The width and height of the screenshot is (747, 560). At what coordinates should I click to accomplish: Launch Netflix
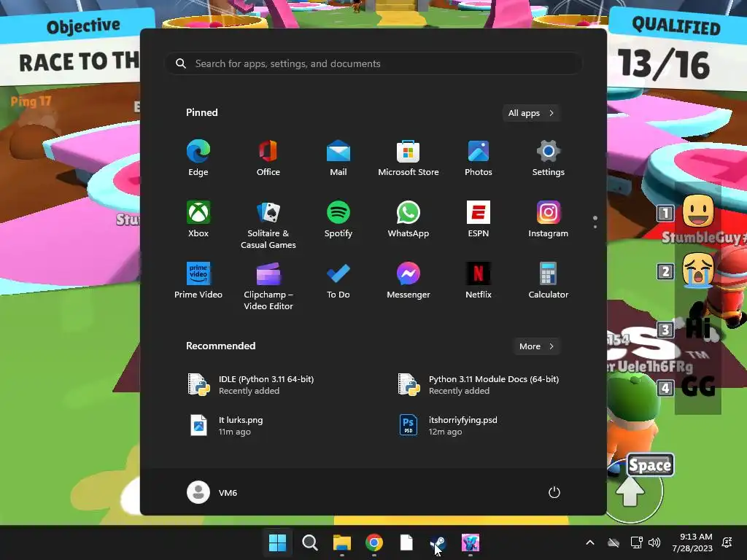click(x=479, y=281)
